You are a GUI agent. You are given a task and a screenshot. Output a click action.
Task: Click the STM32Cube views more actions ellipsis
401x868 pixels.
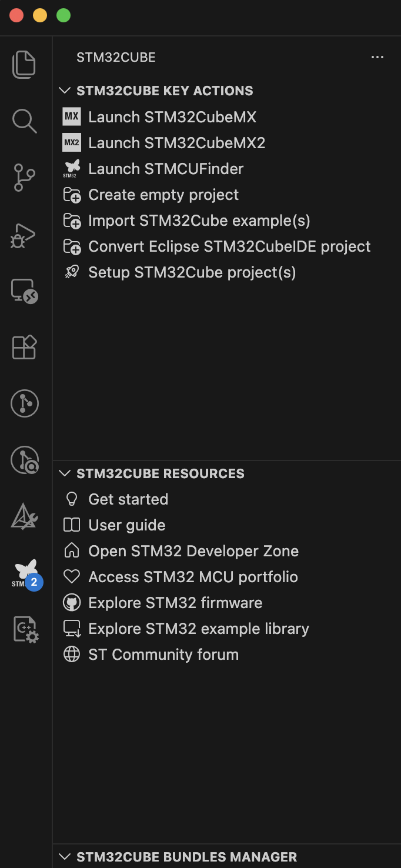click(377, 57)
